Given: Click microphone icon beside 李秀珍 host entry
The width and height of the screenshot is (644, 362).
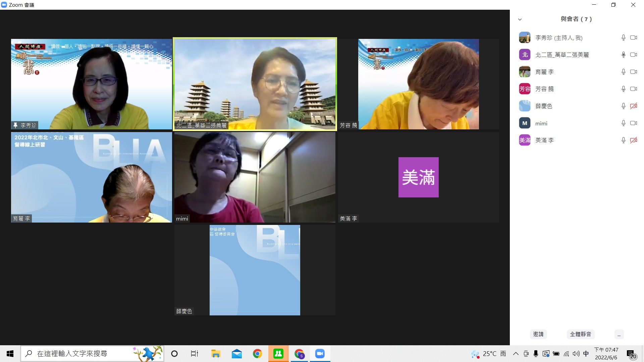Looking at the screenshot, I should [x=623, y=38].
